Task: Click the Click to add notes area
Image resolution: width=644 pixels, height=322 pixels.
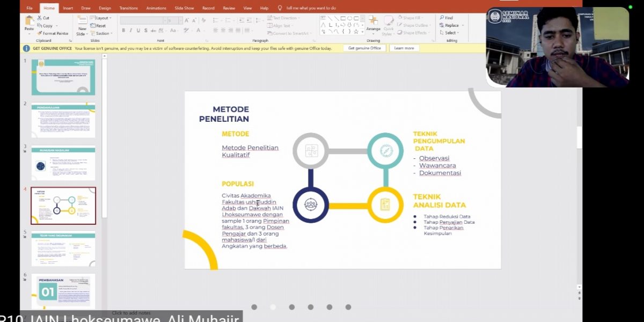Action: pos(131,313)
